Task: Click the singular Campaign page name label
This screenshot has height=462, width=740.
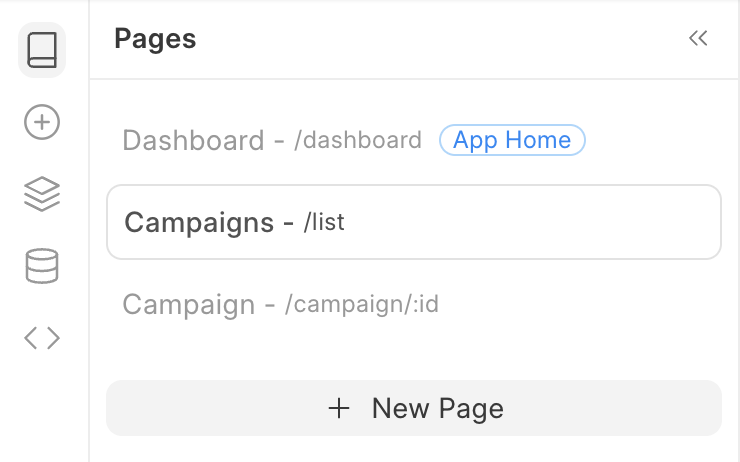Action: pyautogui.click(x=188, y=304)
